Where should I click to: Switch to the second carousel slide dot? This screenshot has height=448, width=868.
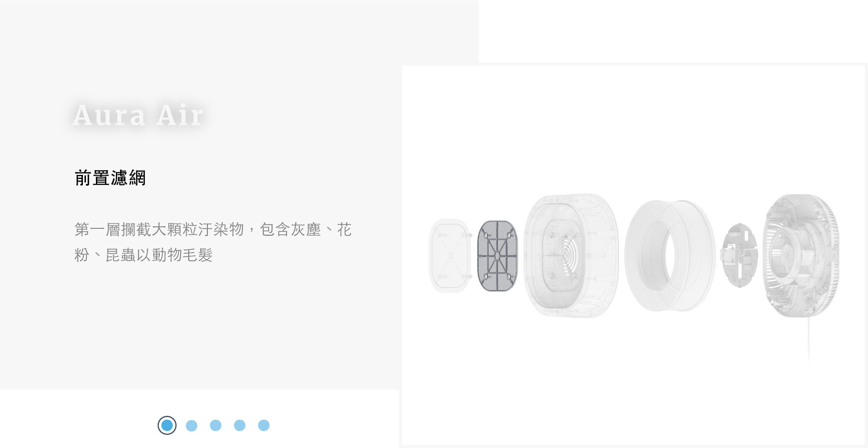pyautogui.click(x=191, y=425)
